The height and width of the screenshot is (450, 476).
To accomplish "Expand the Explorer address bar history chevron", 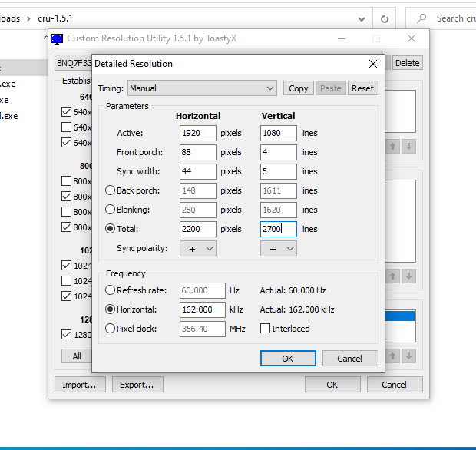I will click(362, 18).
